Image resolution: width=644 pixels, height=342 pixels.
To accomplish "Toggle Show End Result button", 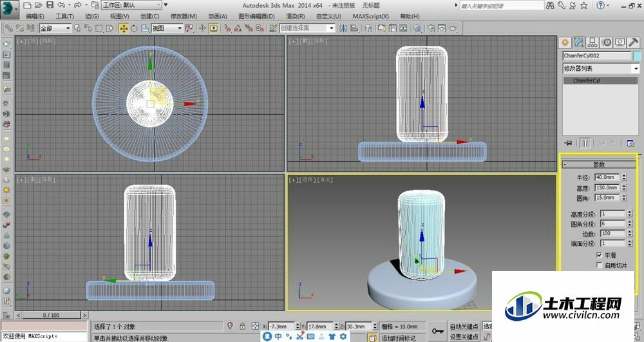I will [585, 143].
